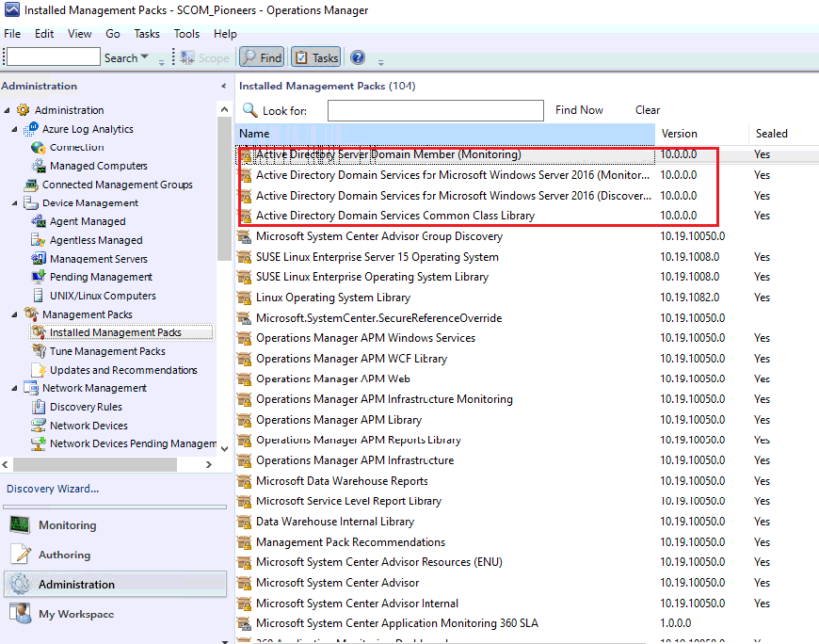
Task: Click the Connected Management Groups icon
Action: point(31,185)
